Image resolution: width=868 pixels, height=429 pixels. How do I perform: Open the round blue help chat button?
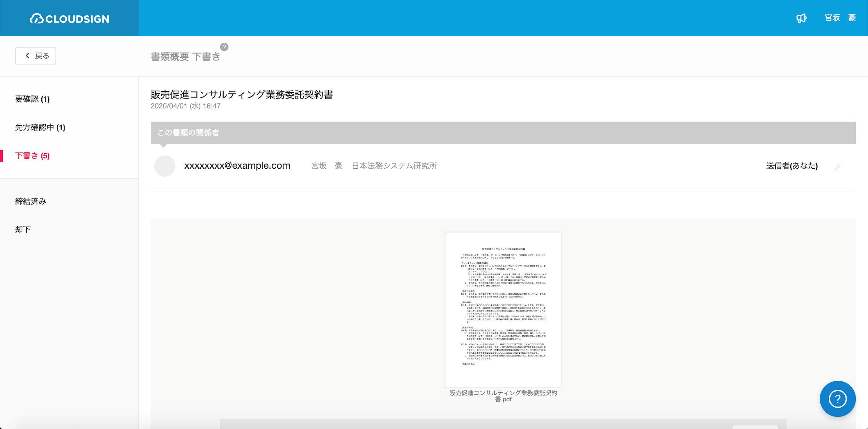pos(837,399)
